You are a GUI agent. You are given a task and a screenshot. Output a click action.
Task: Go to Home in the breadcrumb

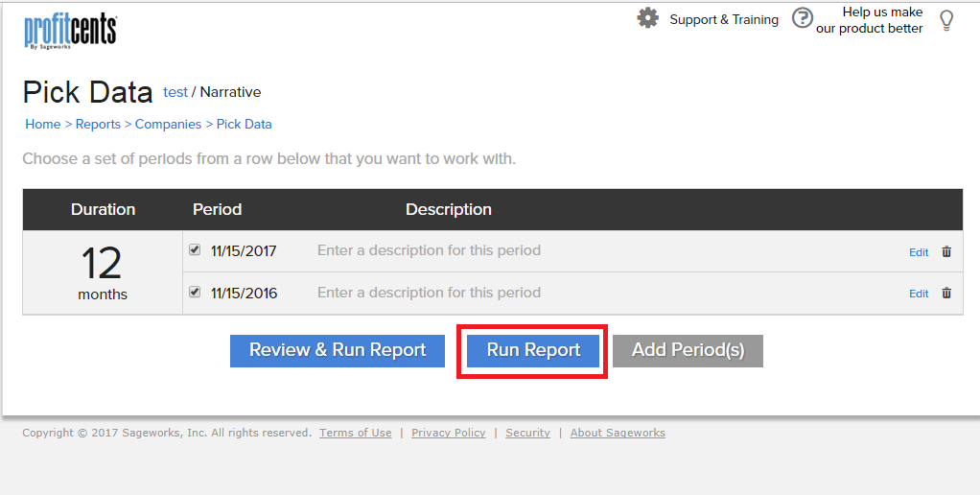coord(42,124)
